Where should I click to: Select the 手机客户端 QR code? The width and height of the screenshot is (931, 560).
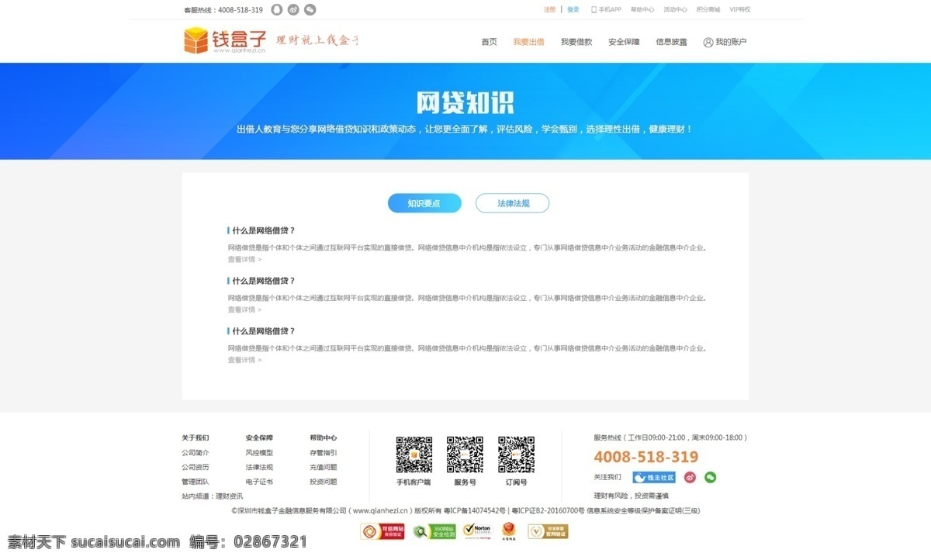click(414, 455)
